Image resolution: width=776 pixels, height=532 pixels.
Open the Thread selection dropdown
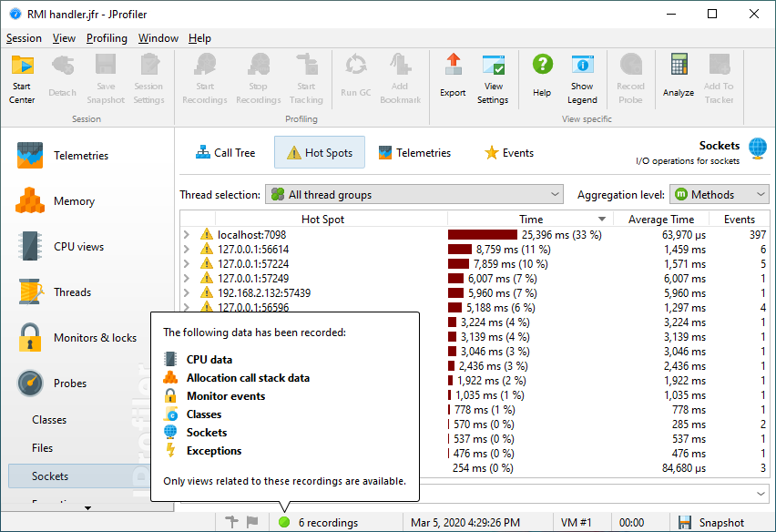[414, 195]
